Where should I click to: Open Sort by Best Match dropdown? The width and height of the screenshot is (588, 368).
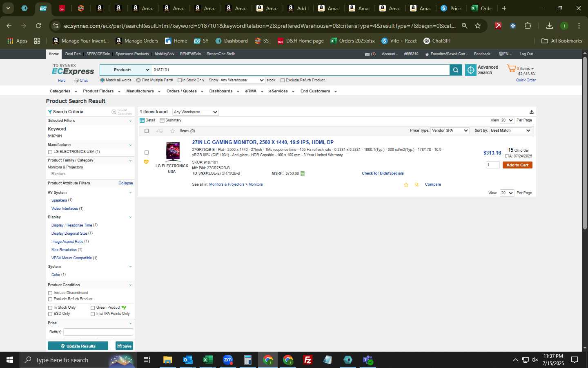510,130
